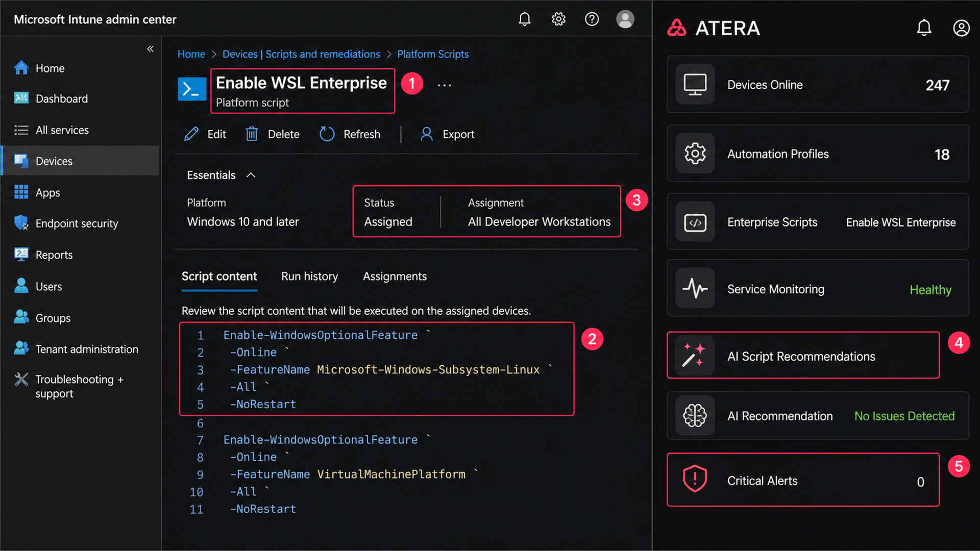Open Intune notifications bell
Image resolution: width=980 pixels, height=551 pixels.
pos(524,19)
